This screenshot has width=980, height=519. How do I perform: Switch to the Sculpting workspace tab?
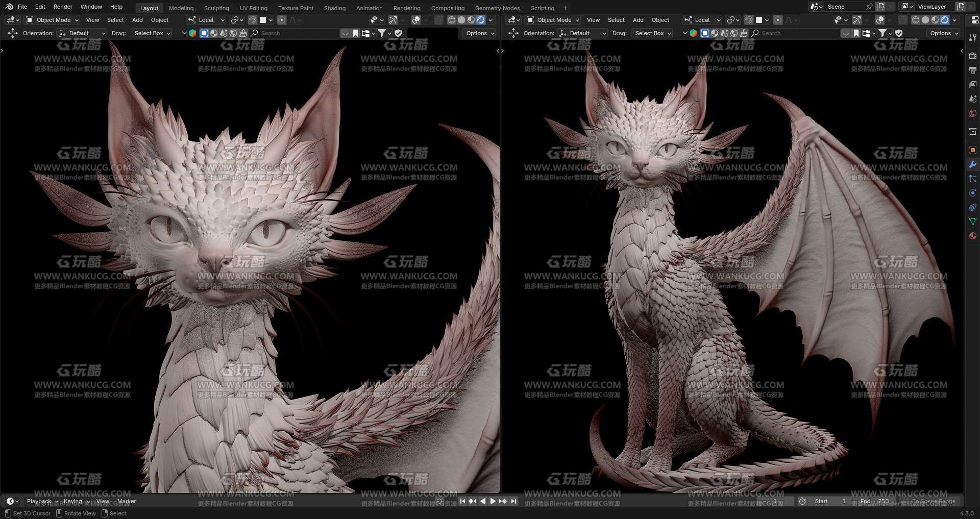pos(216,8)
